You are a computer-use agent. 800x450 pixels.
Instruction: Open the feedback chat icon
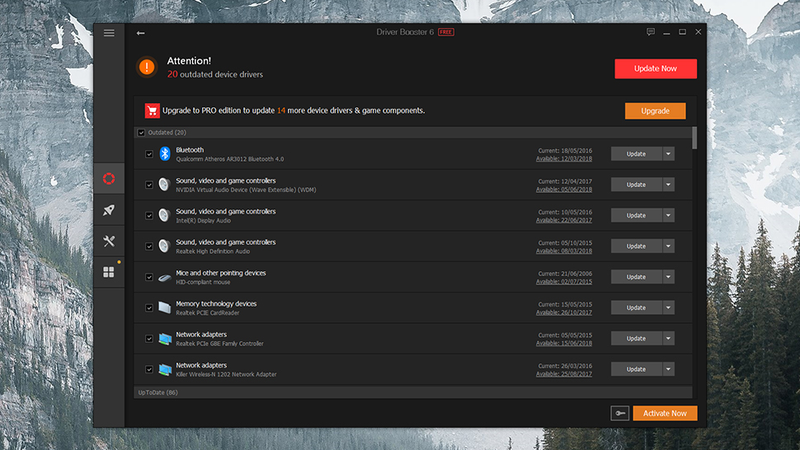[x=651, y=32]
